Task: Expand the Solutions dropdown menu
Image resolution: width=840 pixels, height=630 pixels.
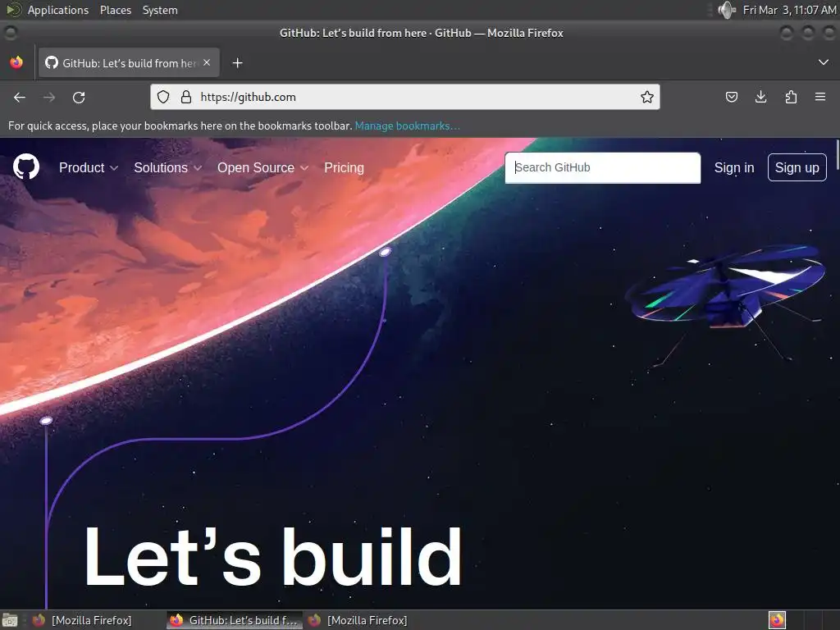Action: click(x=167, y=167)
